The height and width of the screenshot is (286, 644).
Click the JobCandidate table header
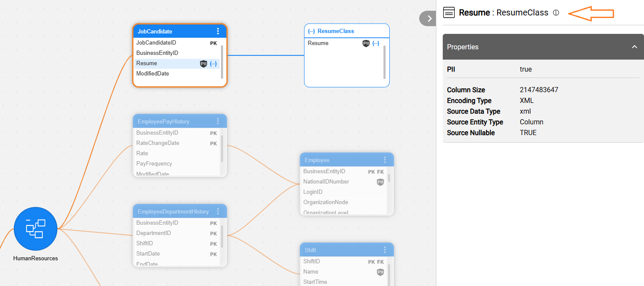[x=180, y=31]
